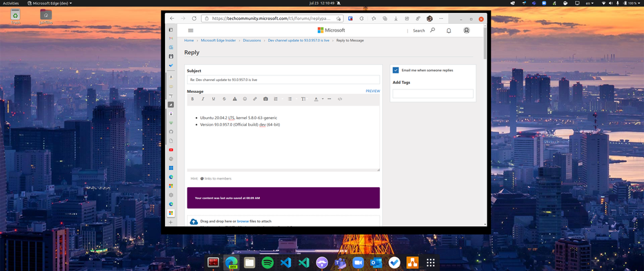
Task: Click the search magnifier icon
Action: 432,30
